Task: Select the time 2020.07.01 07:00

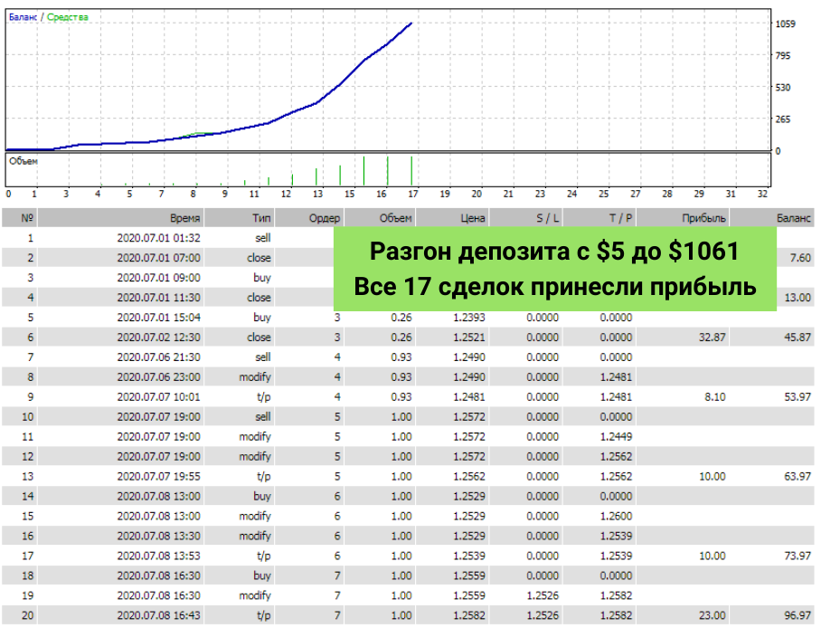Action: 158,257
